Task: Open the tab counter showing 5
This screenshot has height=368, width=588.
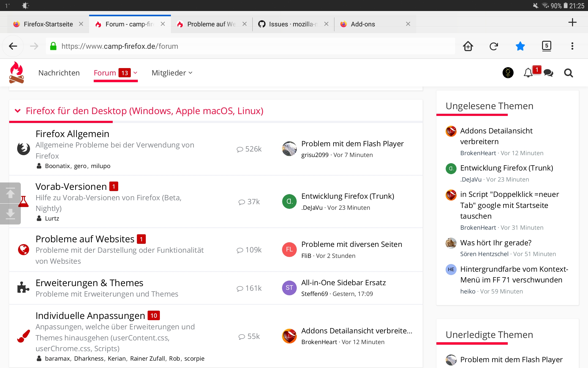Action: pos(546,46)
